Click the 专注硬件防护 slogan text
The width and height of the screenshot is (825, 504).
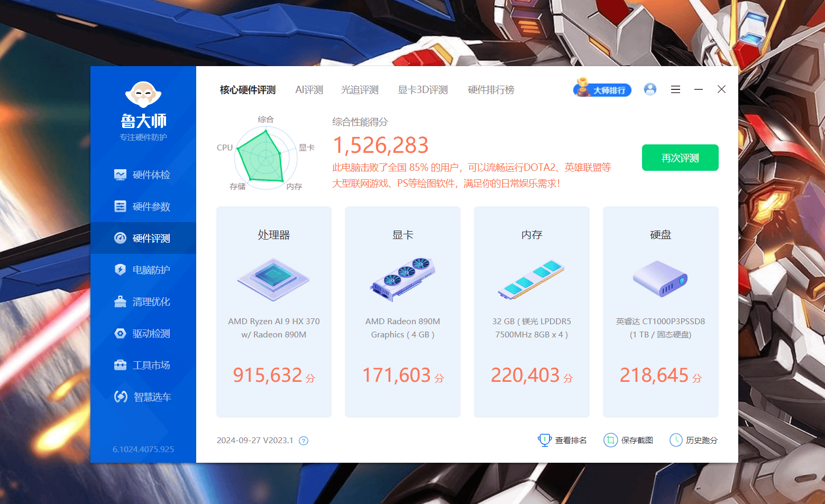(143, 137)
